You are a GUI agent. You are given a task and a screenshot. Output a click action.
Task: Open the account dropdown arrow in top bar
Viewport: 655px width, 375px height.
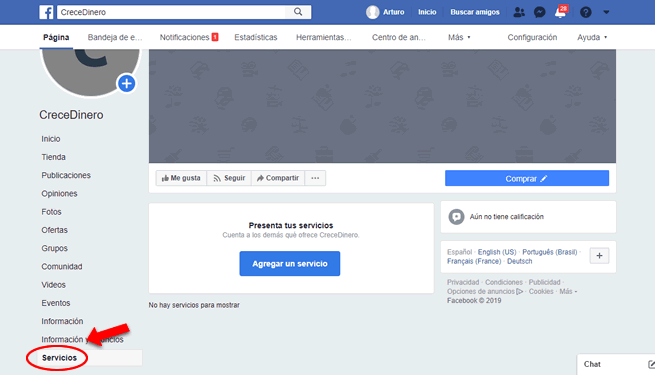pyautogui.click(x=606, y=12)
